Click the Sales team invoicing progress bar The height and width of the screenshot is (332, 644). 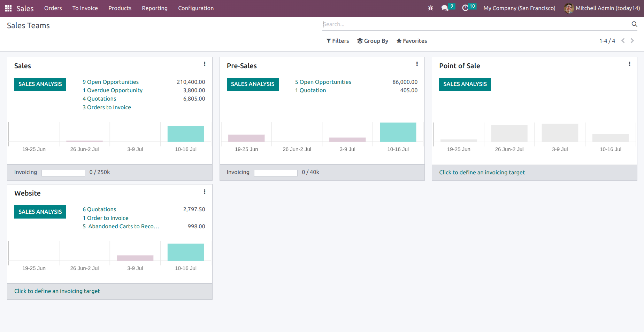pos(63,173)
